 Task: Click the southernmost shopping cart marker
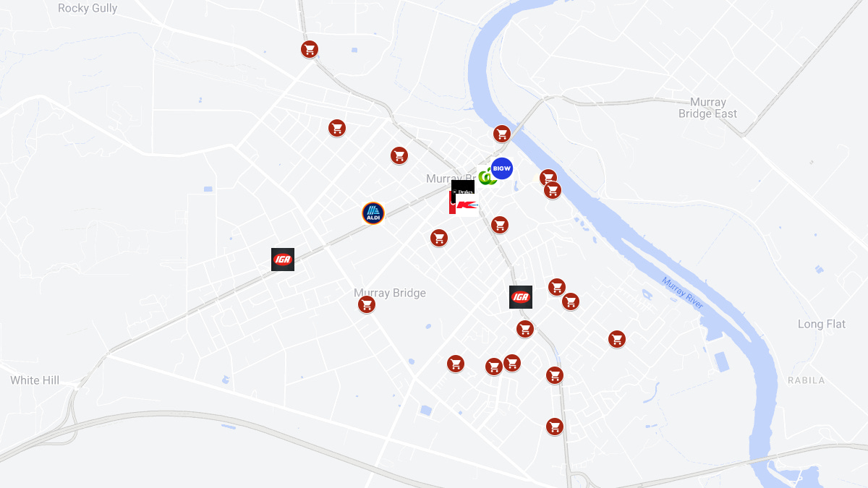[555, 427]
